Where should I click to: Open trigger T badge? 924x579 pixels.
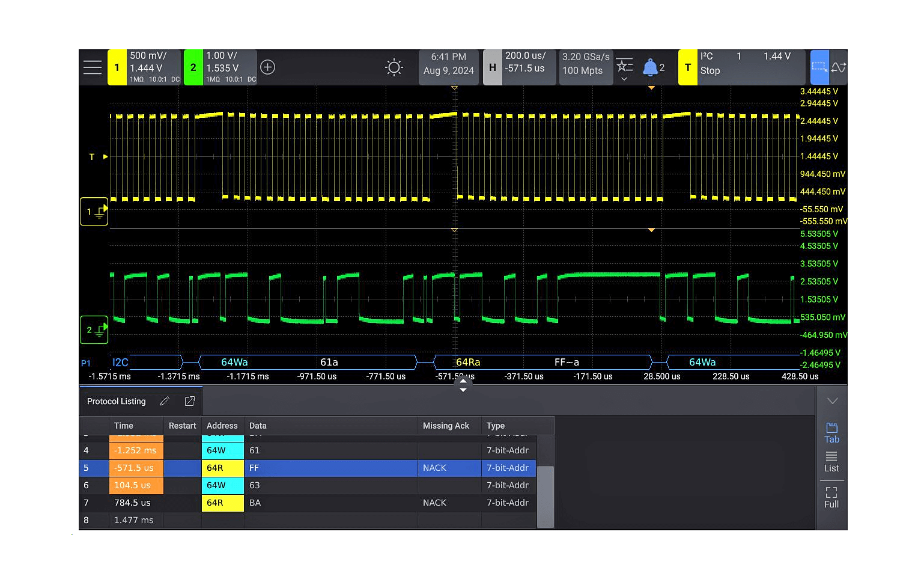[x=688, y=67]
